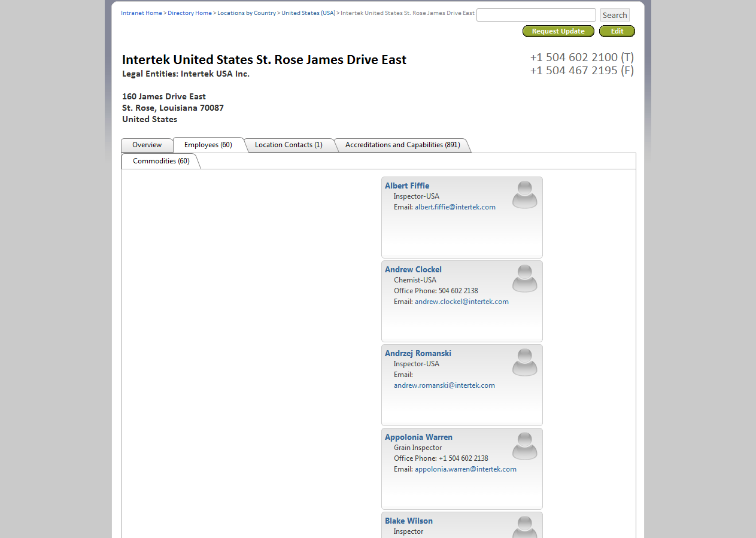Navigate to Locations by Country breadcrumb
Screen dimensions: 756x538
[x=247, y=13]
